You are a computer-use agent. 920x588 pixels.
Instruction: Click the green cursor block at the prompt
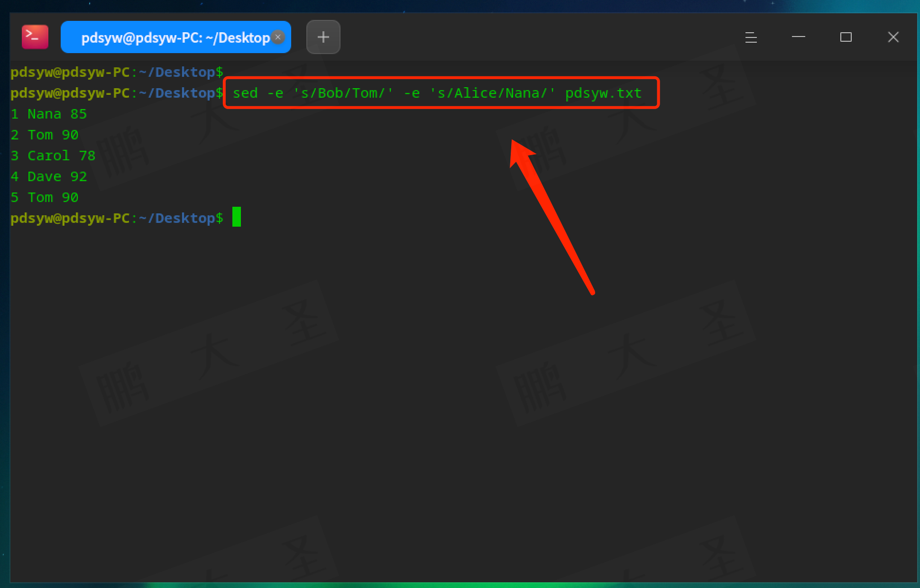pyautogui.click(x=237, y=217)
